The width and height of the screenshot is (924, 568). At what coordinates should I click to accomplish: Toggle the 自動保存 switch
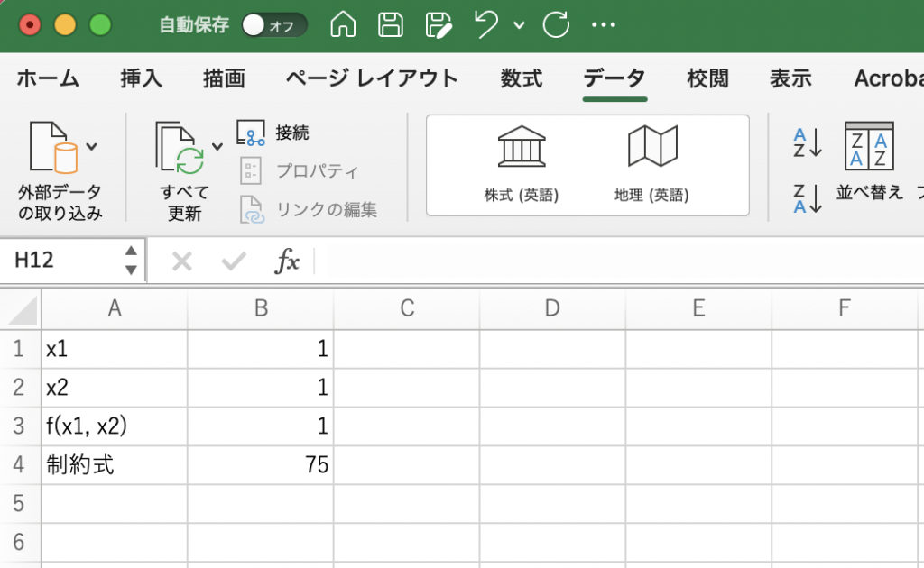(274, 25)
